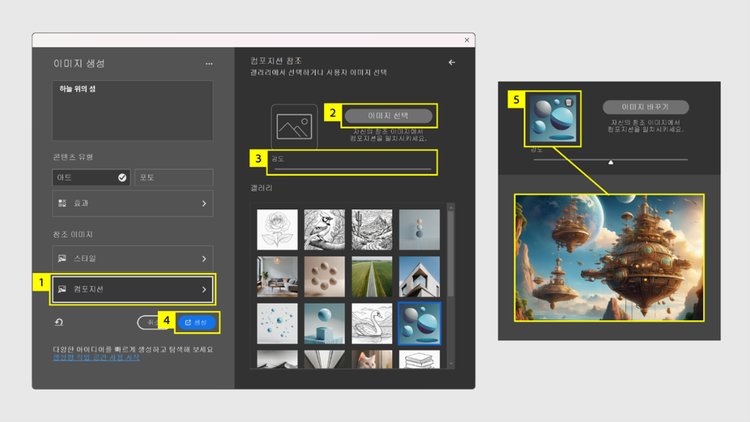Select the gray mountain thumbnail in bottom row
Screen dimensions: 750x422
(277, 359)
